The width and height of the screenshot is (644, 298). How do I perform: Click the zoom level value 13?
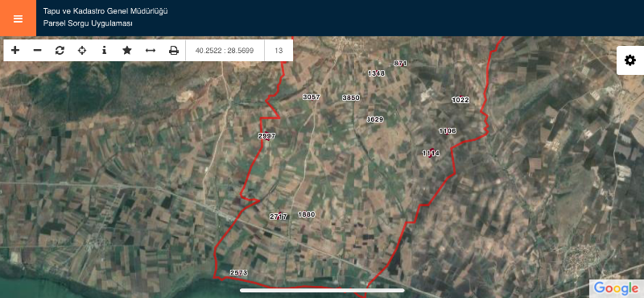279,51
